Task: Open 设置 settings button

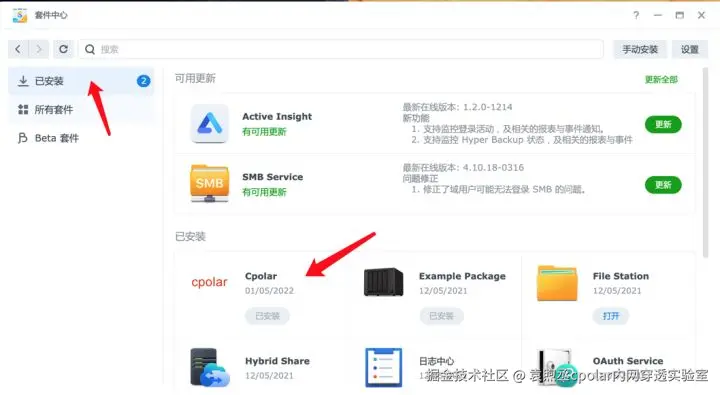Action: pos(689,49)
